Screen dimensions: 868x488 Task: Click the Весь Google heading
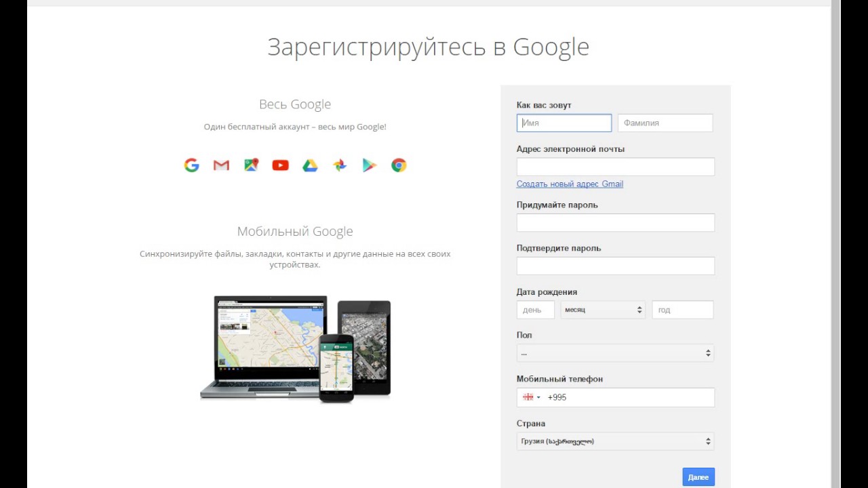(x=295, y=104)
